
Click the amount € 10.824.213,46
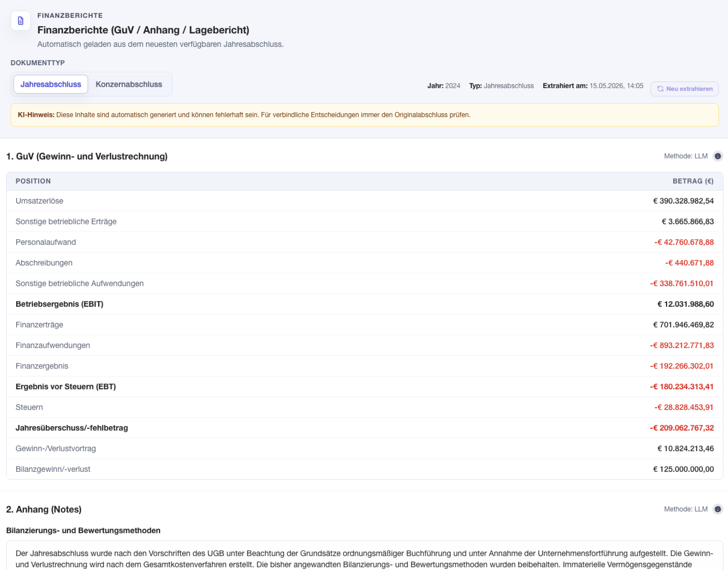tap(686, 448)
